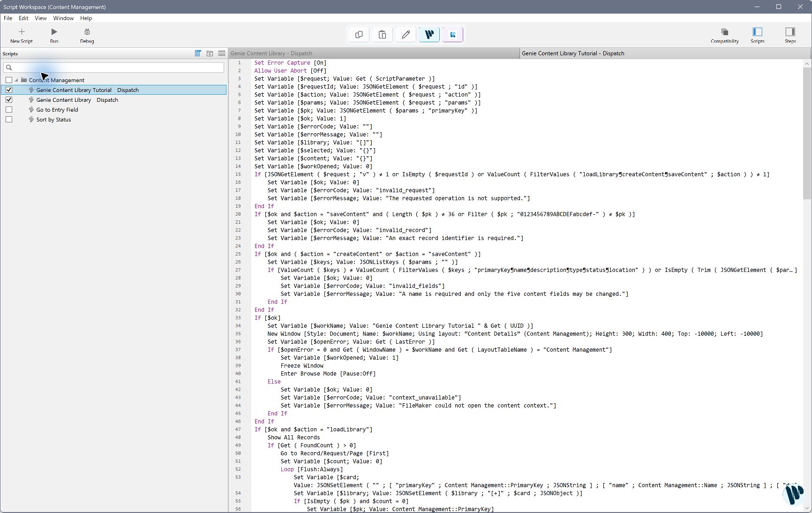
Task: Select line 39 Freeze Window step
Action: (302, 366)
